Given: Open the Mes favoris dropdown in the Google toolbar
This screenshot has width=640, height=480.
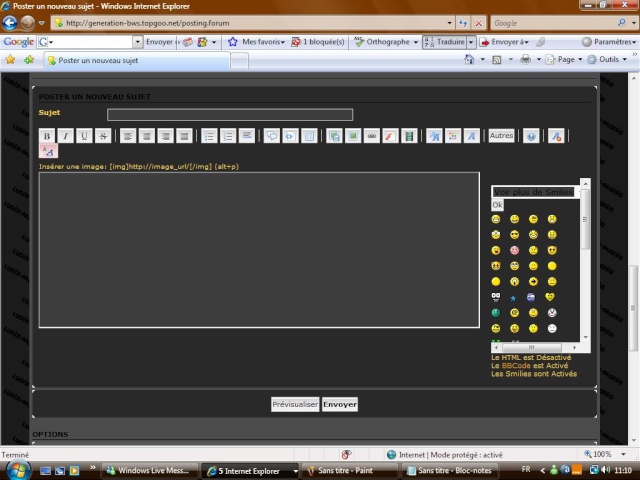Looking at the screenshot, I should 256,42.
